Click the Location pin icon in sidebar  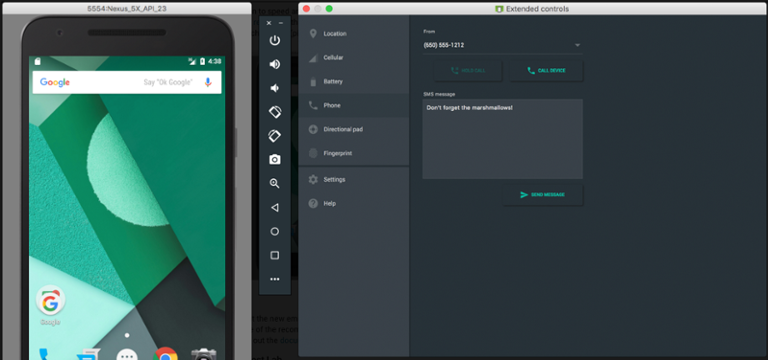tap(313, 33)
